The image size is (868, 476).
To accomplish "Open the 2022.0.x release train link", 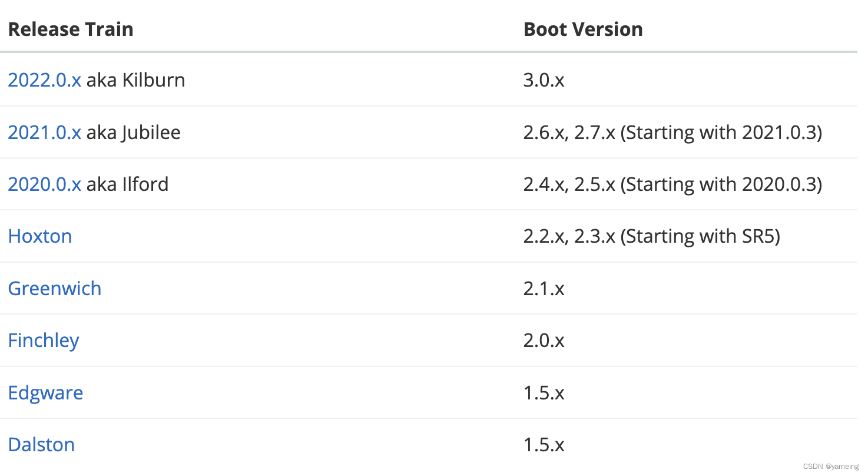I will click(44, 80).
